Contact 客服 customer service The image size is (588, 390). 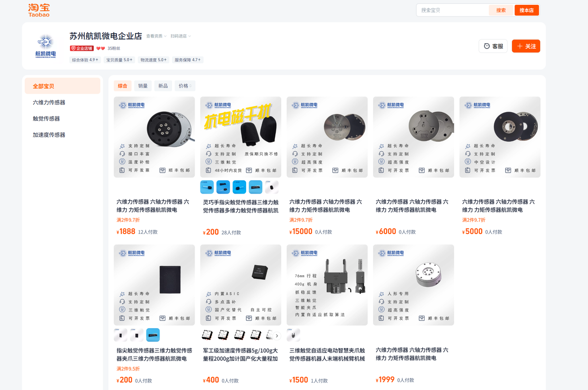point(493,46)
